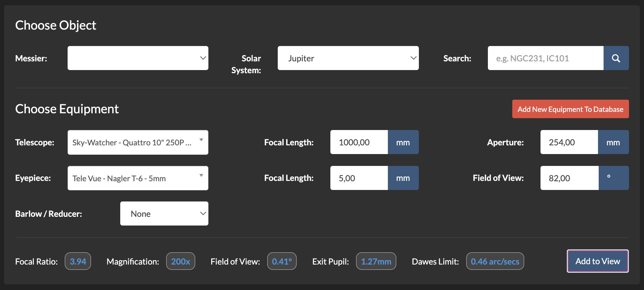The width and height of the screenshot is (644, 290).
Task: Expand the Telescope selector Sky-Watcher Quattro
Action: point(138,142)
